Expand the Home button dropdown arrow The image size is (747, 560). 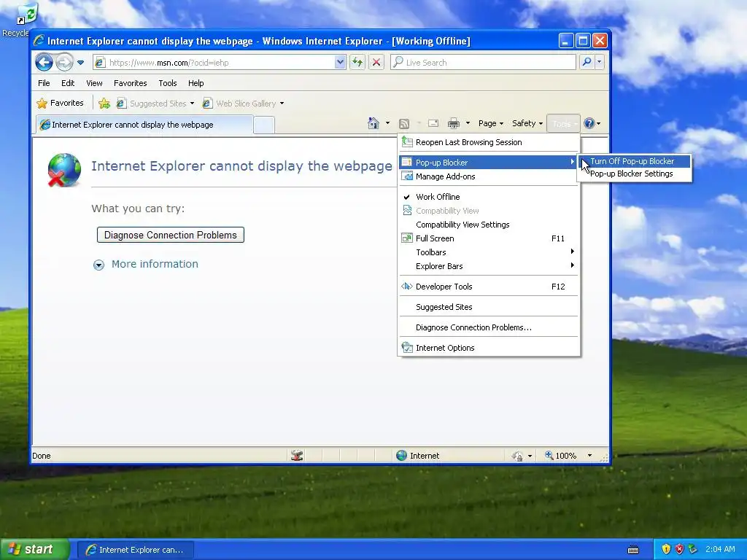(x=387, y=123)
